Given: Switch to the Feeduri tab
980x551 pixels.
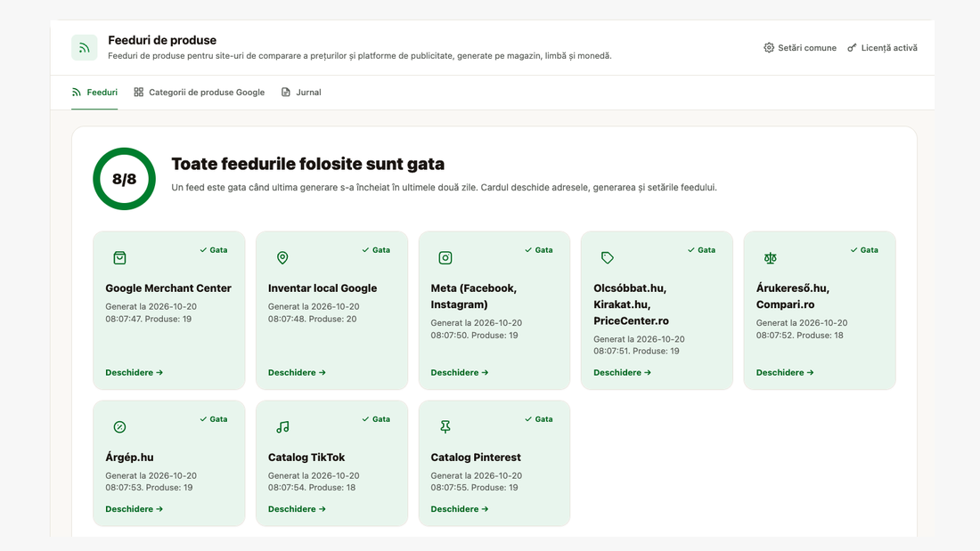Looking at the screenshot, I should click(94, 93).
